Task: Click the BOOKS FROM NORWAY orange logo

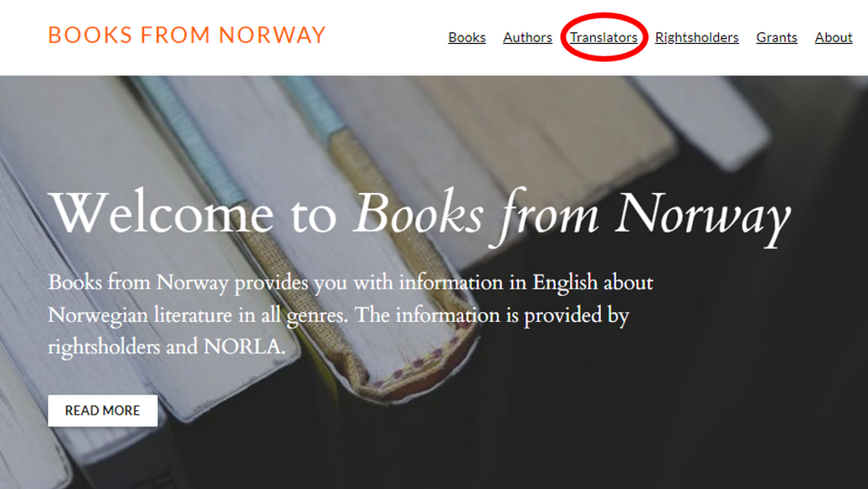Action: (x=187, y=35)
